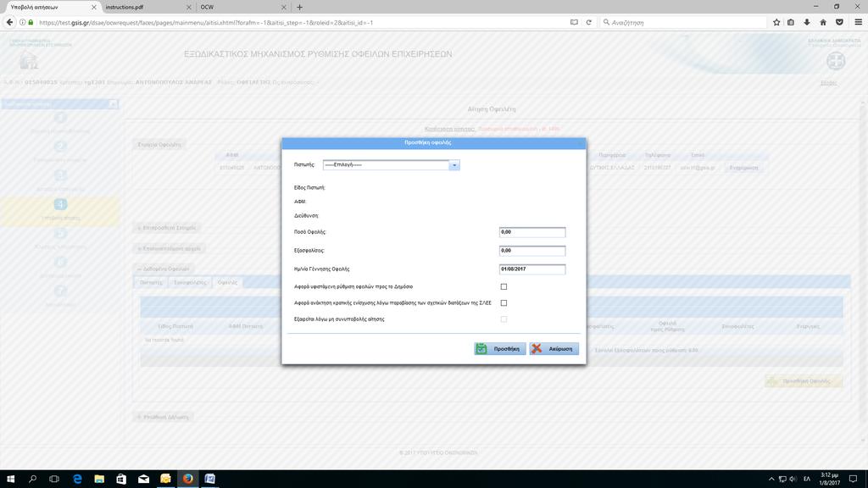
Task: Close the instructions.pdf tab
Action: click(x=189, y=7)
